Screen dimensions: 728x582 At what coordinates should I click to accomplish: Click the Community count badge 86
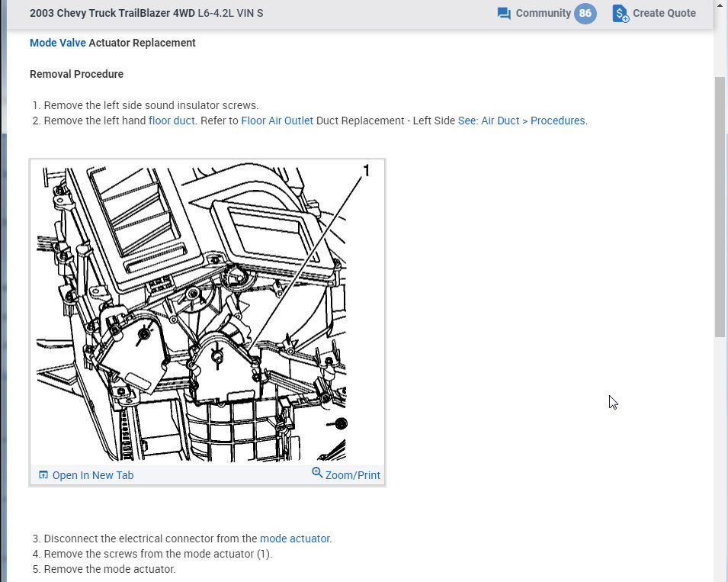point(585,13)
